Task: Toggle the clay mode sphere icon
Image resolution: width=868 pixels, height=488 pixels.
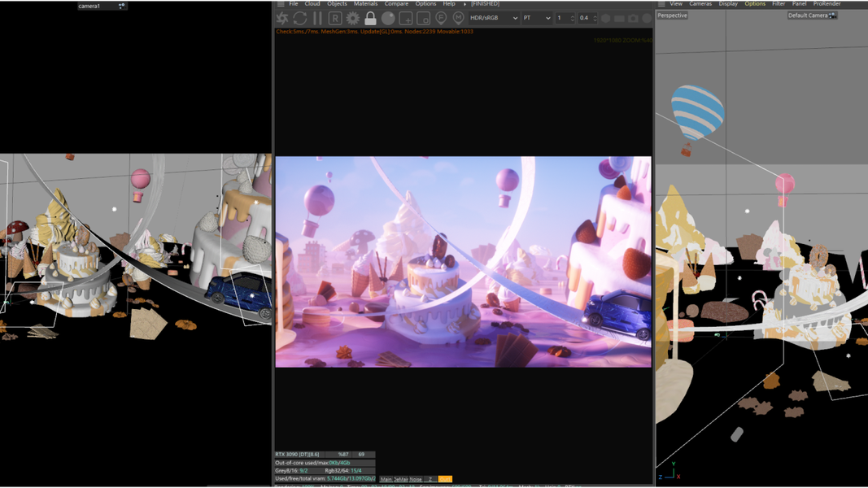Action: (x=388, y=18)
